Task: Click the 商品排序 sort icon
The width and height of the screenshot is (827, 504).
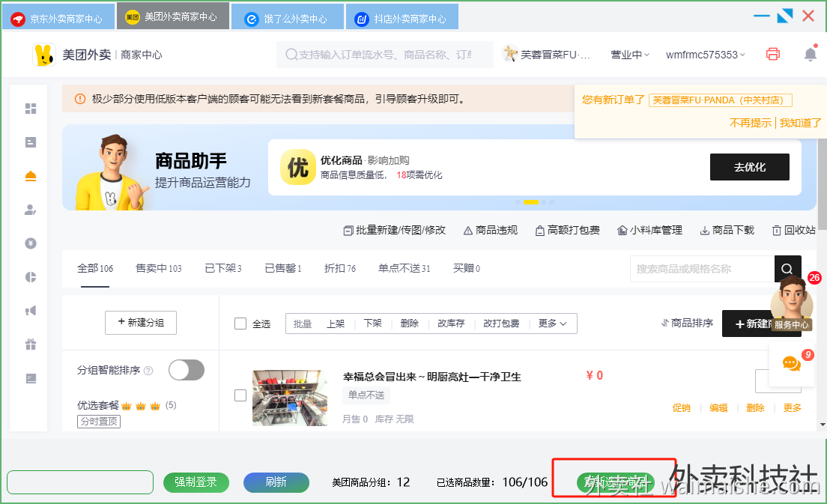Action: (665, 324)
